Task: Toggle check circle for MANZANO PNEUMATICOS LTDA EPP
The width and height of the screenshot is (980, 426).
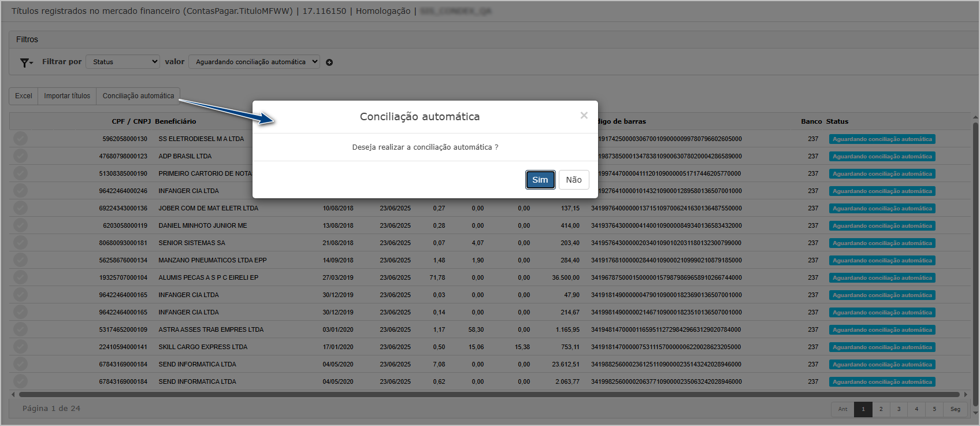Action: pyautogui.click(x=20, y=260)
